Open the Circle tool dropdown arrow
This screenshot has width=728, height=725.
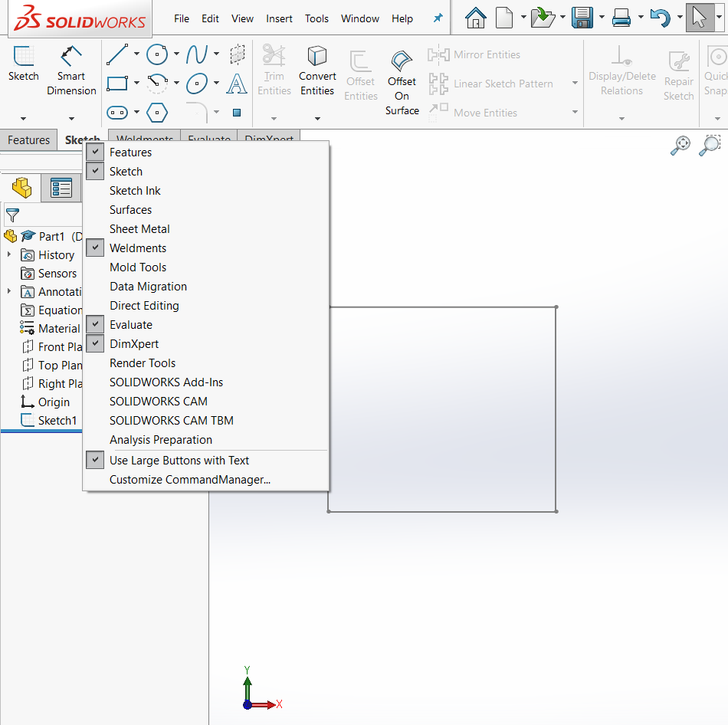pyautogui.click(x=176, y=54)
